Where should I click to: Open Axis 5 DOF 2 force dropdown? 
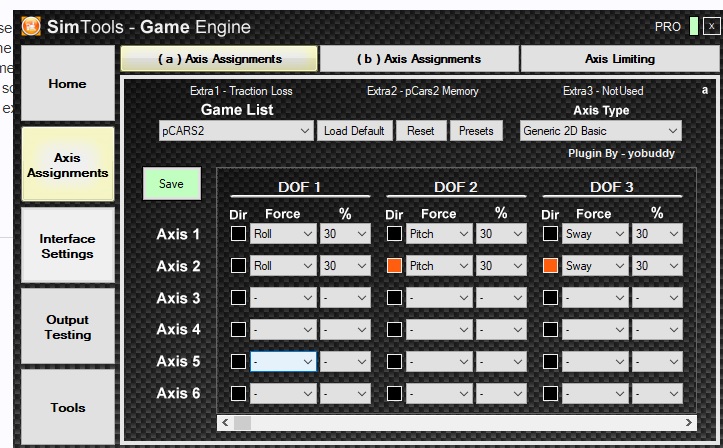[439, 361]
